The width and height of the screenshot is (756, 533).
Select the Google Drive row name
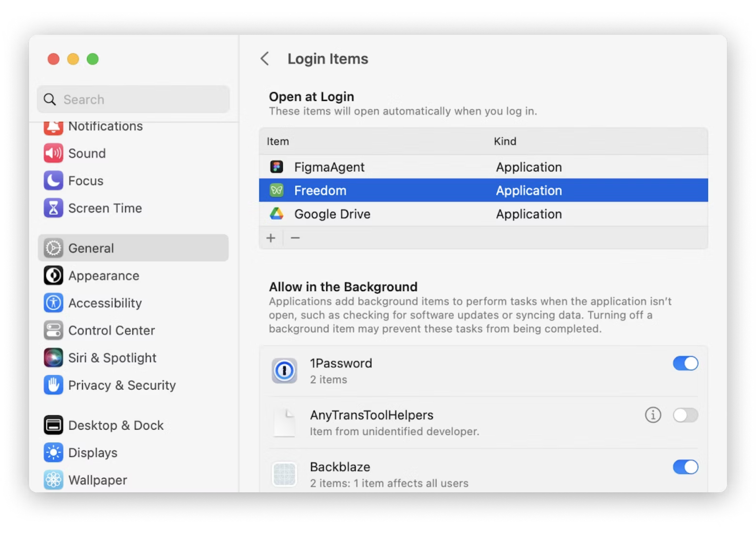(x=332, y=214)
